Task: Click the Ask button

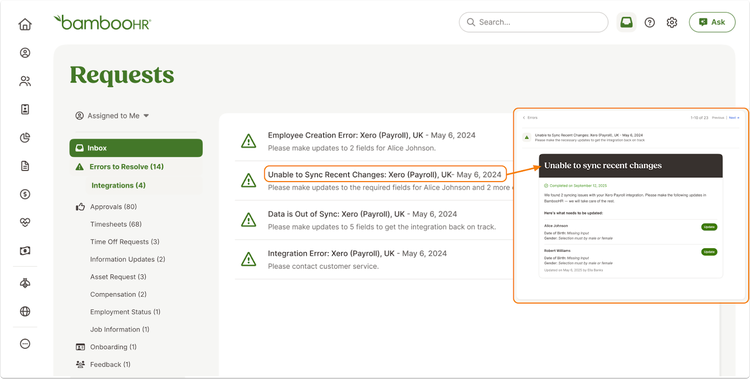Action: pyautogui.click(x=712, y=22)
